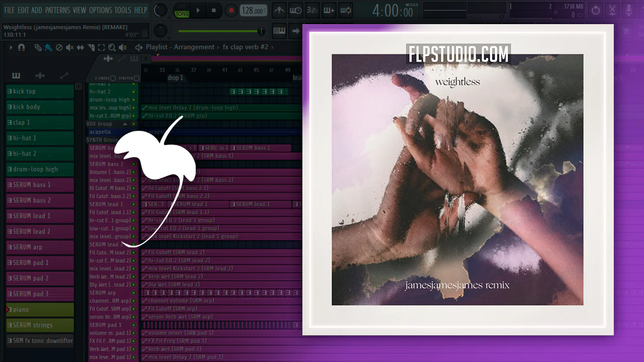Click the Playlist - Arrangement title
This screenshot has height=362, width=644.
[180, 47]
